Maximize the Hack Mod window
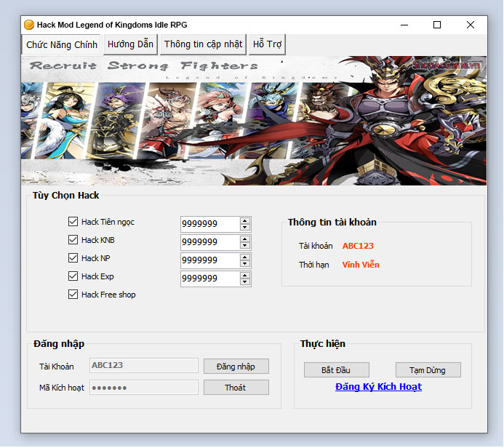This screenshot has width=504, height=448. (437, 25)
